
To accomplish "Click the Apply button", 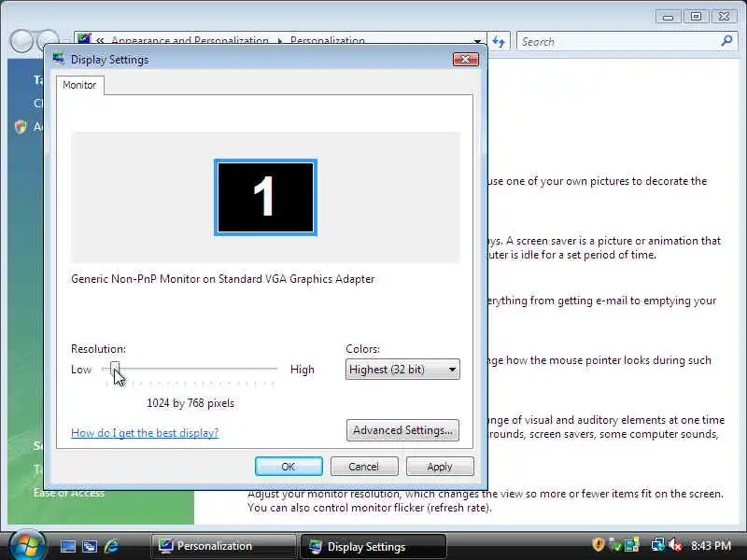I will (x=440, y=467).
